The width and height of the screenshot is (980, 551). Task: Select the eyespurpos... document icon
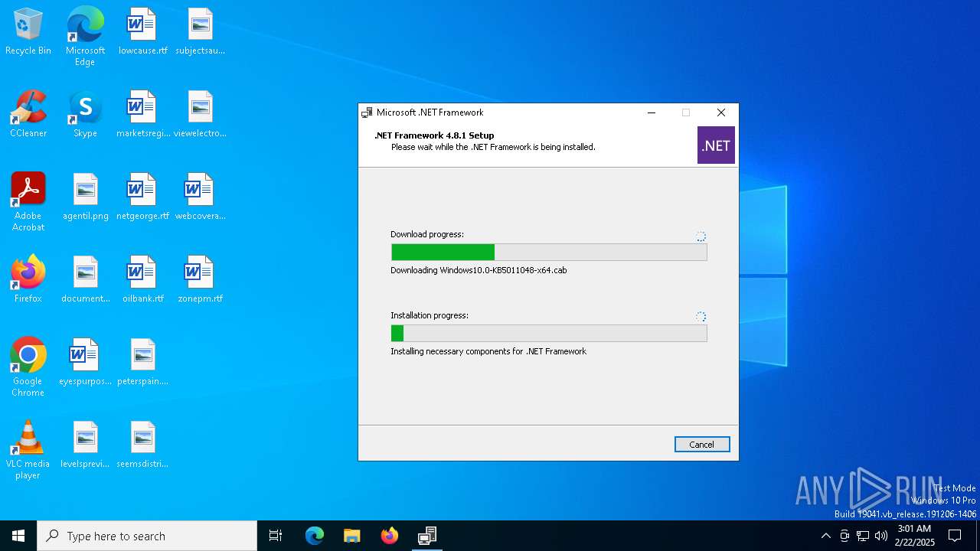pos(85,363)
